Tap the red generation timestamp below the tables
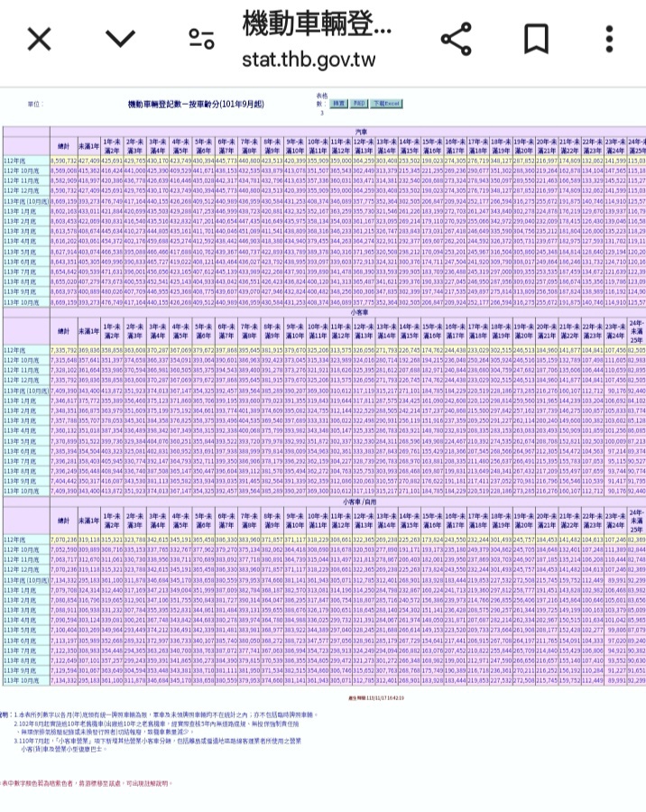 point(375,698)
